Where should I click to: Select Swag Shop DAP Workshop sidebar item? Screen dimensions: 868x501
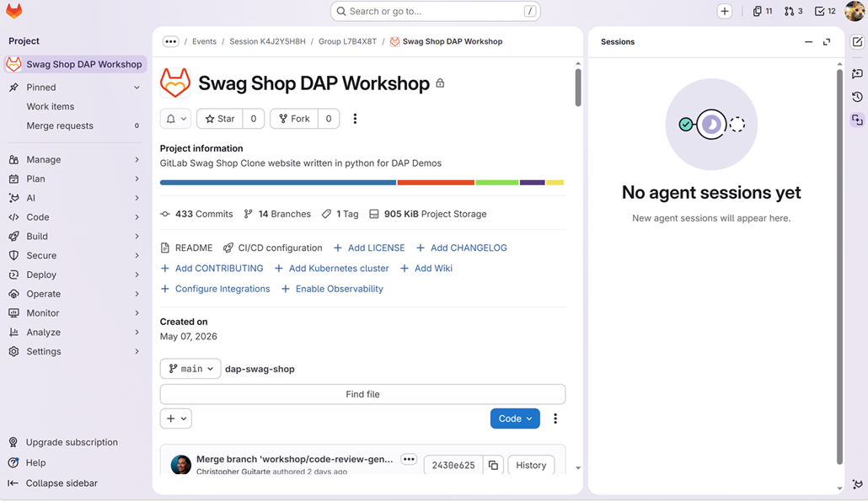pyautogui.click(x=75, y=64)
